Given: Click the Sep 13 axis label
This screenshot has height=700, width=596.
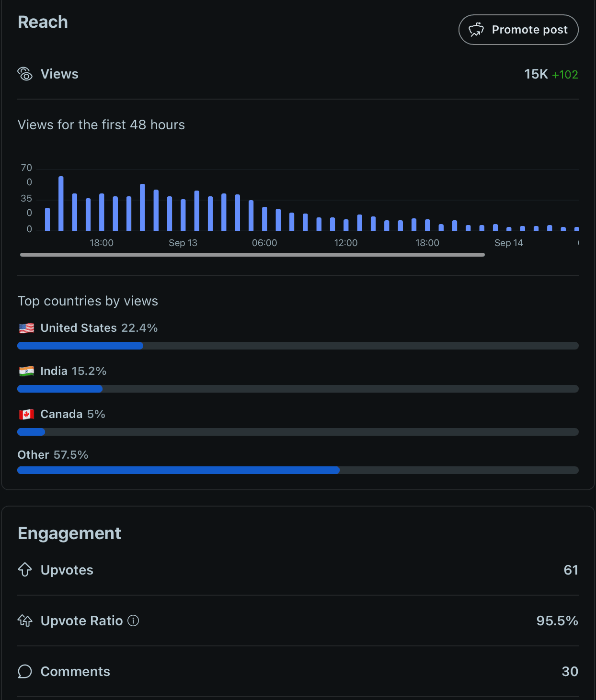Looking at the screenshot, I should point(183,243).
